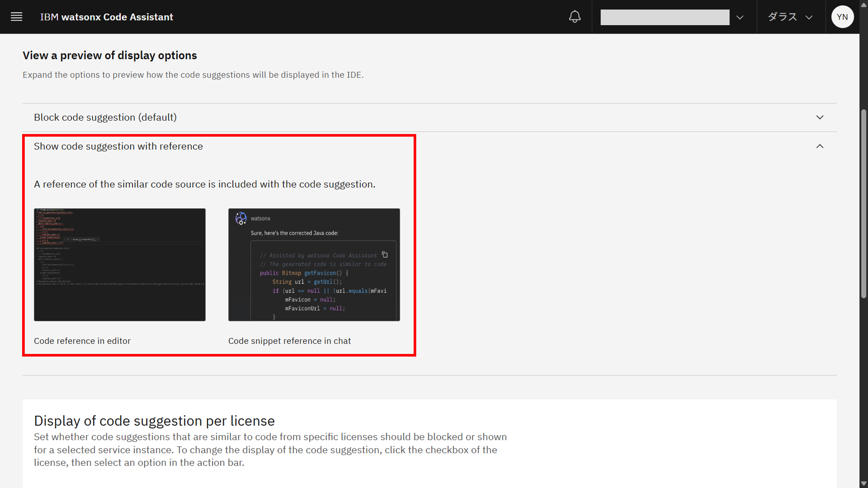The height and width of the screenshot is (488, 868).
Task: Click the IBM watsonx Code Assistant title
Action: click(106, 17)
